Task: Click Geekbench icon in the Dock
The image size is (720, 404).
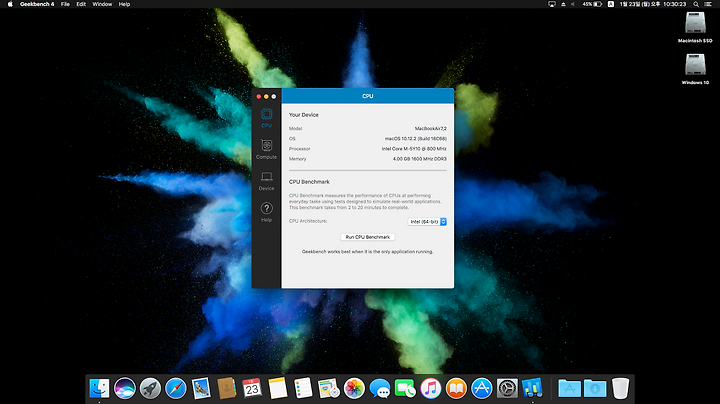Action: point(533,388)
